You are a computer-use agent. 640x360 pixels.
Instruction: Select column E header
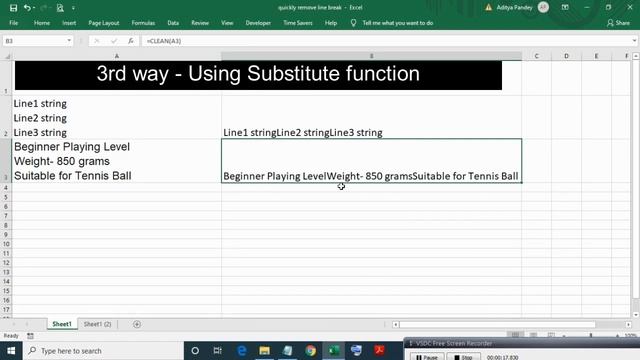coord(596,56)
